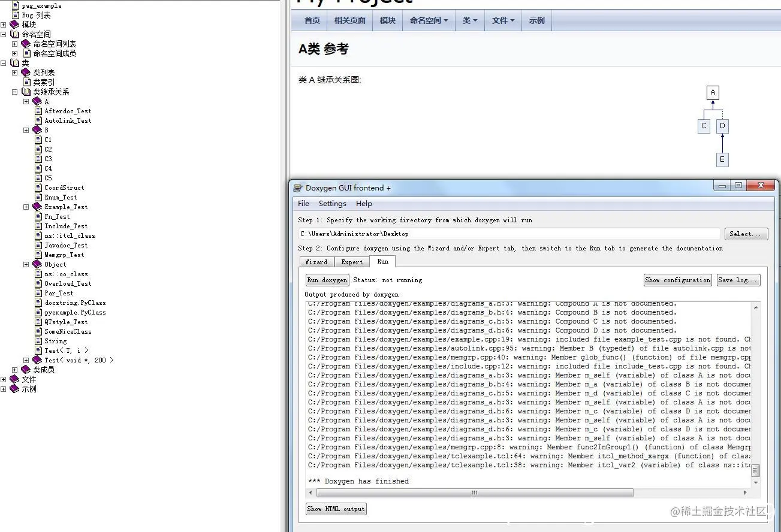Click the page icon beside Enum_Test
Viewport: 781px width, 532px height.
[x=38, y=197]
